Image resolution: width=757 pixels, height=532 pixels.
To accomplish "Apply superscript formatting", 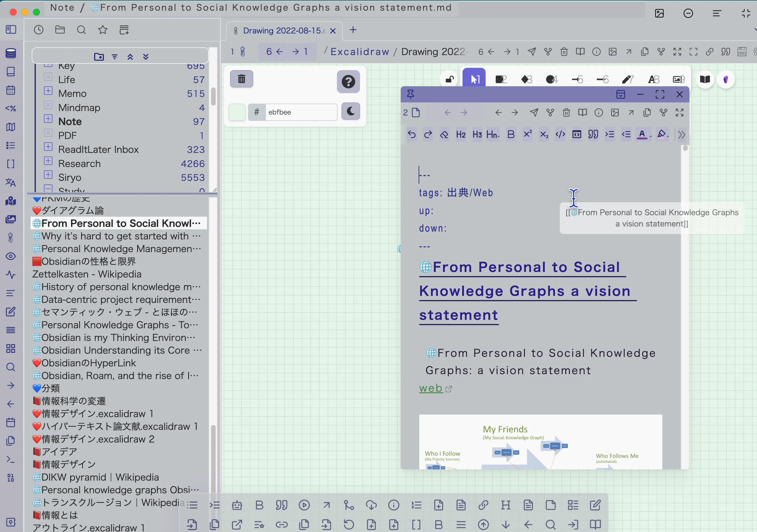I will (x=527, y=134).
